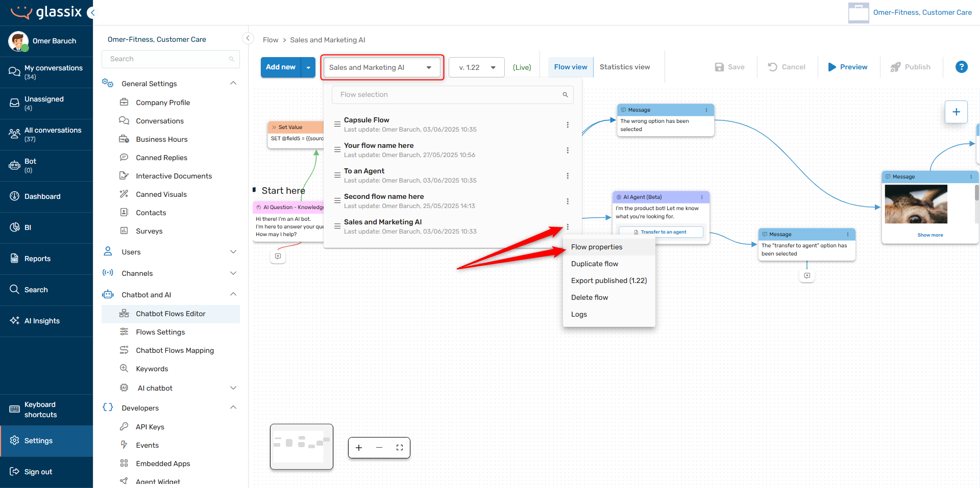Open the Unassigned inbox
Viewport: 980px width, 488px height.
click(46, 103)
